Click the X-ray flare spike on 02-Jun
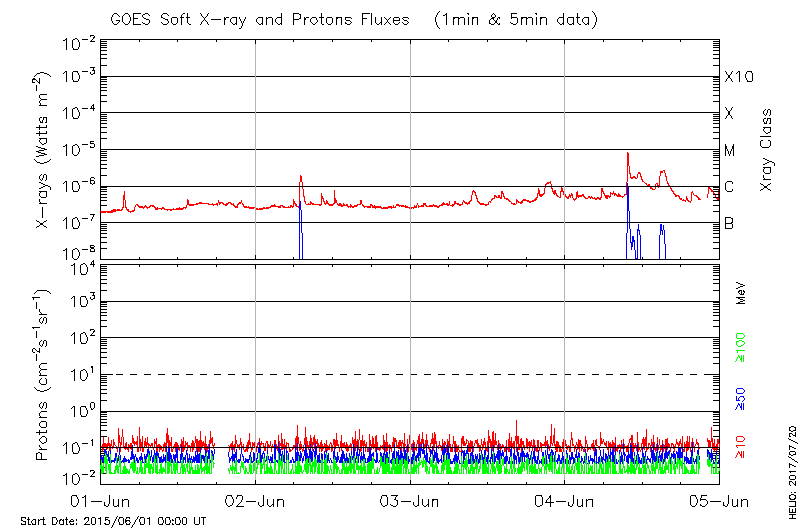 (x=300, y=177)
